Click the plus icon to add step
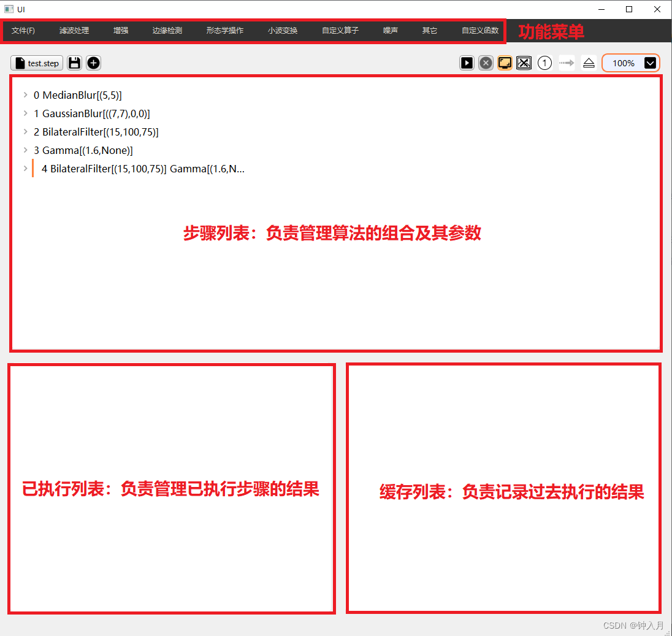 pos(93,63)
